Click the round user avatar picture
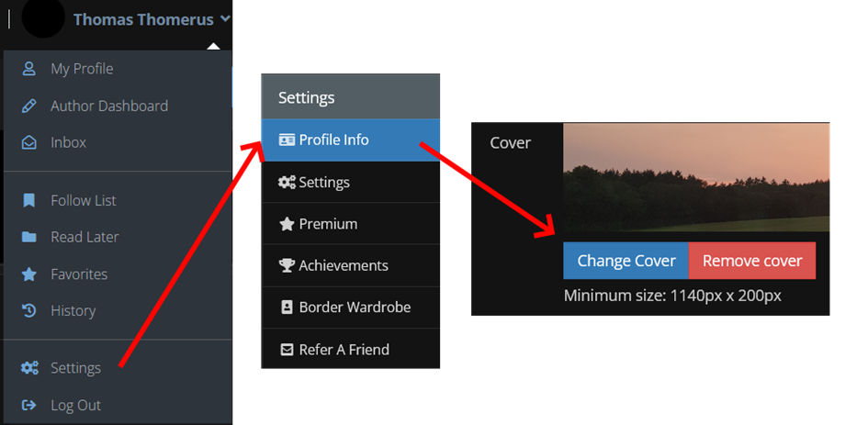This screenshot has width=868, height=425. 43,17
